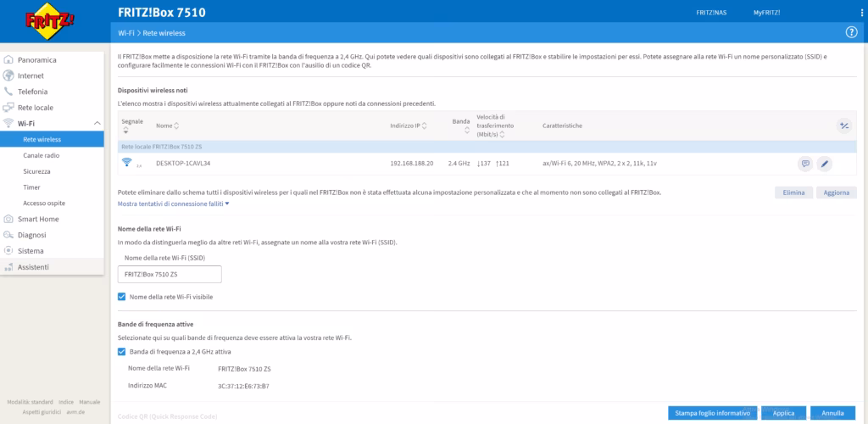Click device name DESKTOP-1CAVL34
The width and height of the screenshot is (868, 424).
[x=183, y=164]
